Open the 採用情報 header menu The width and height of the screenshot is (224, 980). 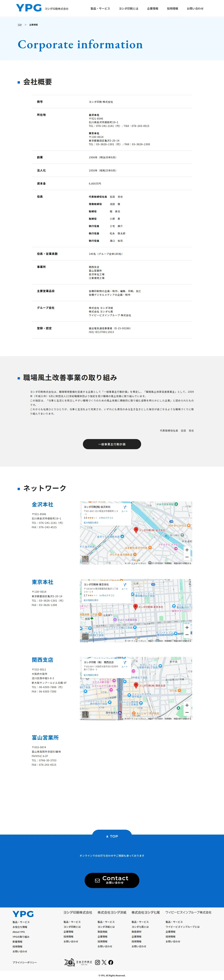click(172, 8)
